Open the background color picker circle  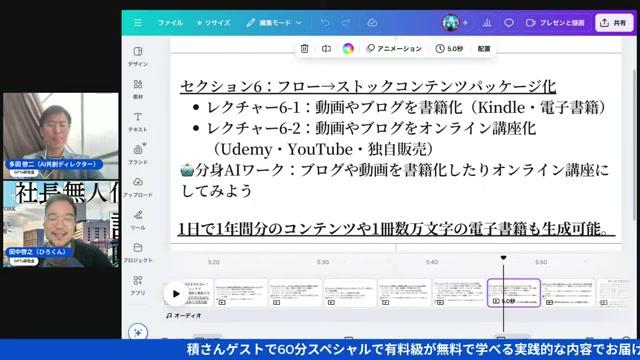[x=348, y=49]
